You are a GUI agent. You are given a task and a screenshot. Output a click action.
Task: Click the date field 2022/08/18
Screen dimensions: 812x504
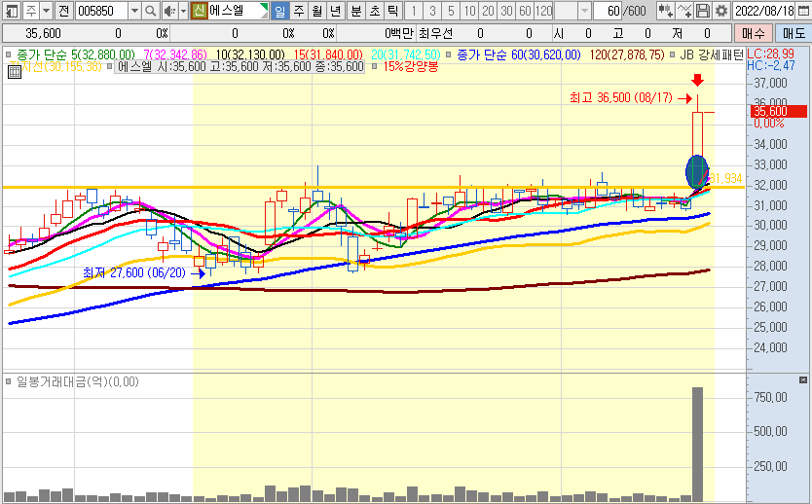coord(764,11)
